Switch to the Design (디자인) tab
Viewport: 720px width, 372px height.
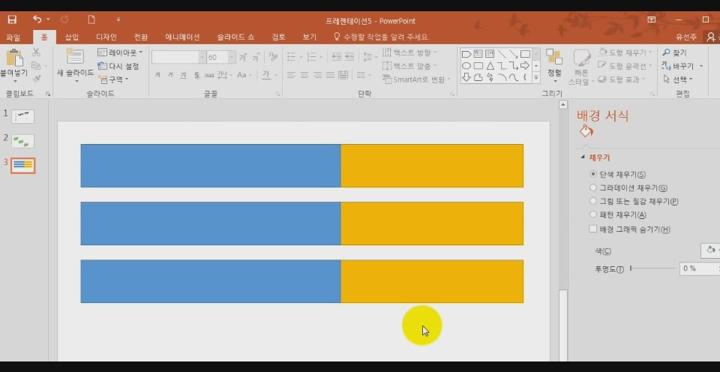click(106, 37)
